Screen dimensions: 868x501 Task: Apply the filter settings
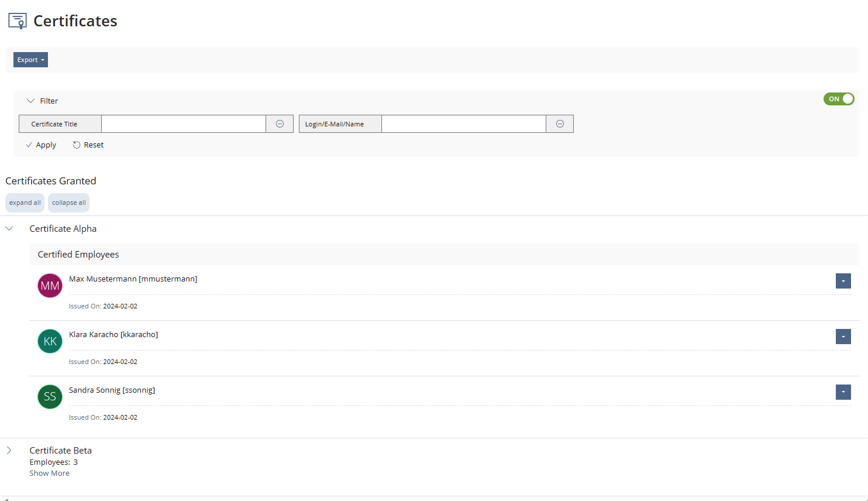pos(41,145)
